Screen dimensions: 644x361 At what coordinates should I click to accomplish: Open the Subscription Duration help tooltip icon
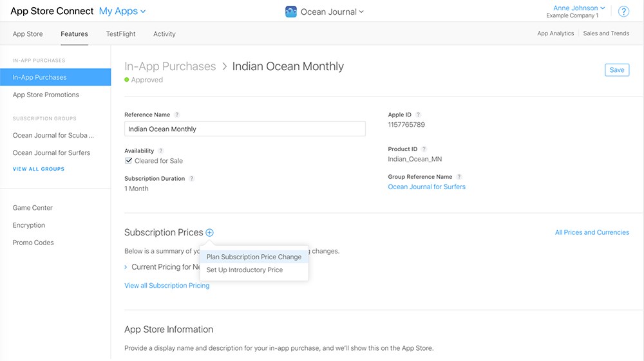(191, 179)
